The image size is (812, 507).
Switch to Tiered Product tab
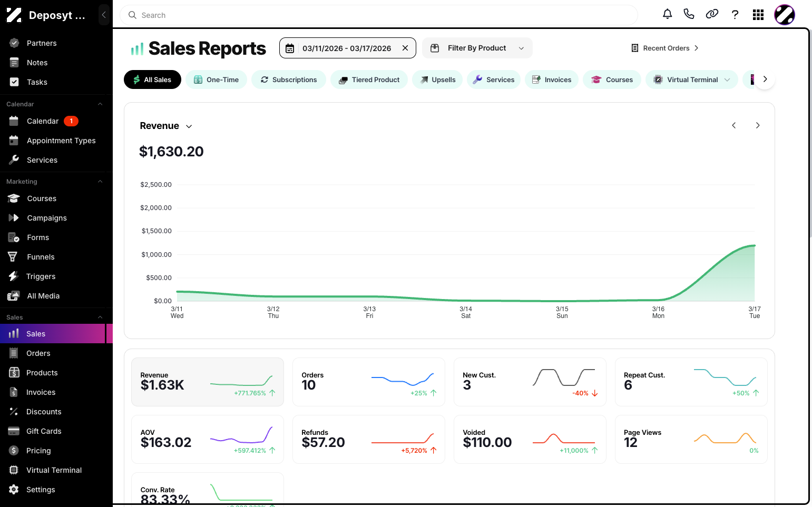coord(369,79)
